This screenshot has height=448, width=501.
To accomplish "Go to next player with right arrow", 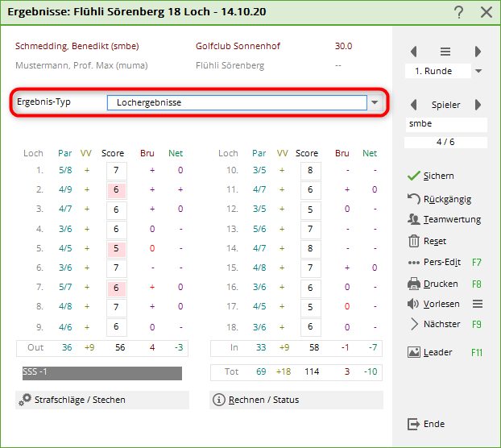I will coord(478,105).
